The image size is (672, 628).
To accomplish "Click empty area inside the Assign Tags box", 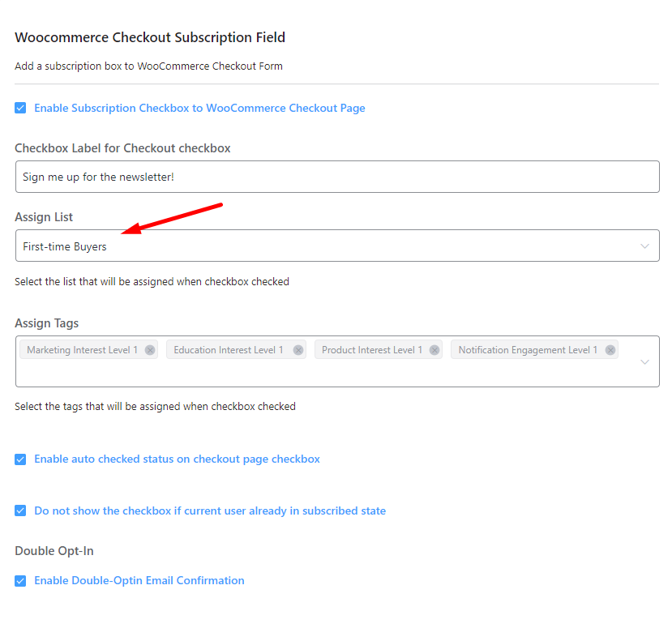I will click(324, 373).
